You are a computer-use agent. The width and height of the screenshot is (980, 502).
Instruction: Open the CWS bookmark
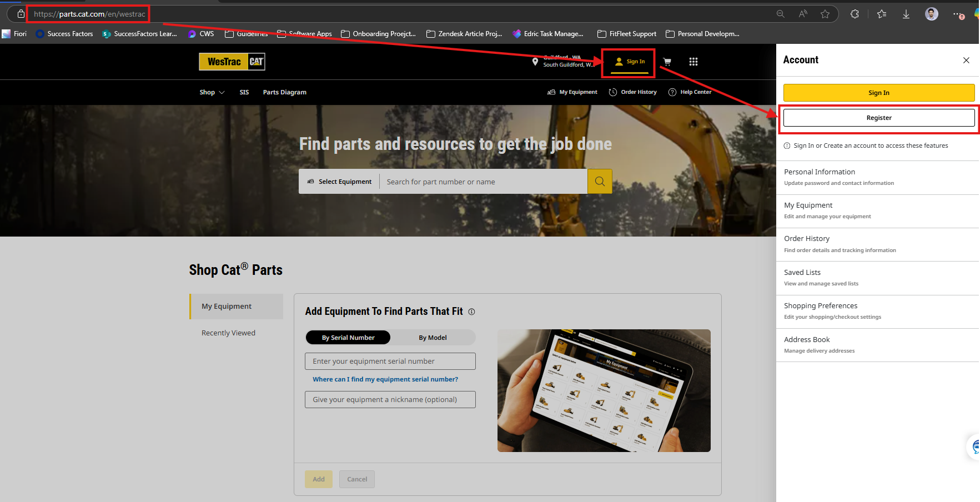point(201,34)
